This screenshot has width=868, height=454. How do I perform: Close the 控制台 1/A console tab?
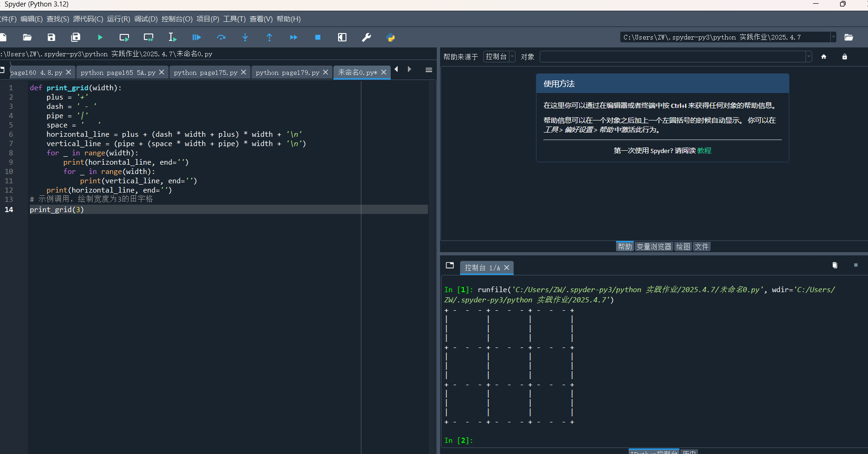click(x=507, y=268)
